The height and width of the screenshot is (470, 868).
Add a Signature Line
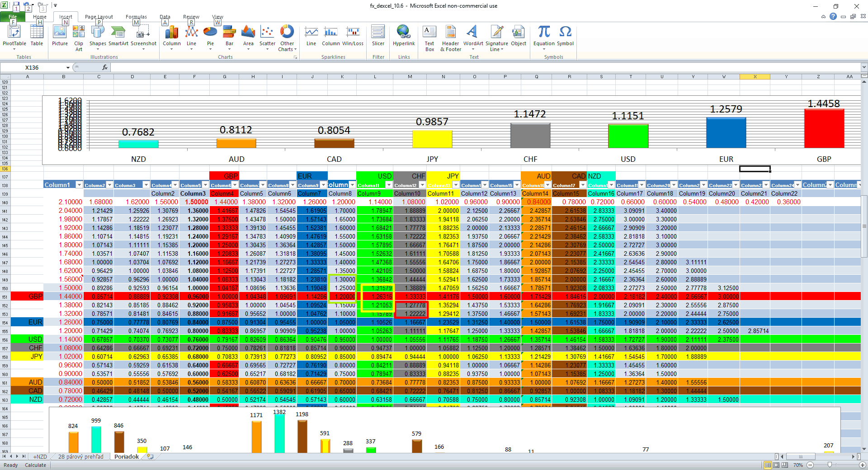tap(496, 38)
